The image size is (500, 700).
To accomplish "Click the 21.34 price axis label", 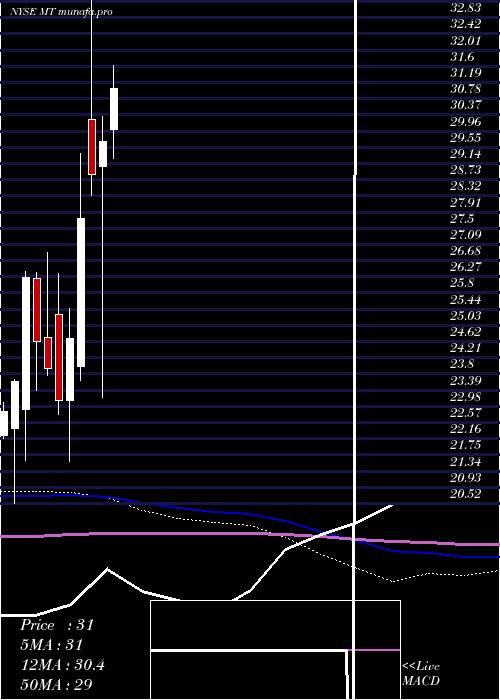I will [x=466, y=461].
